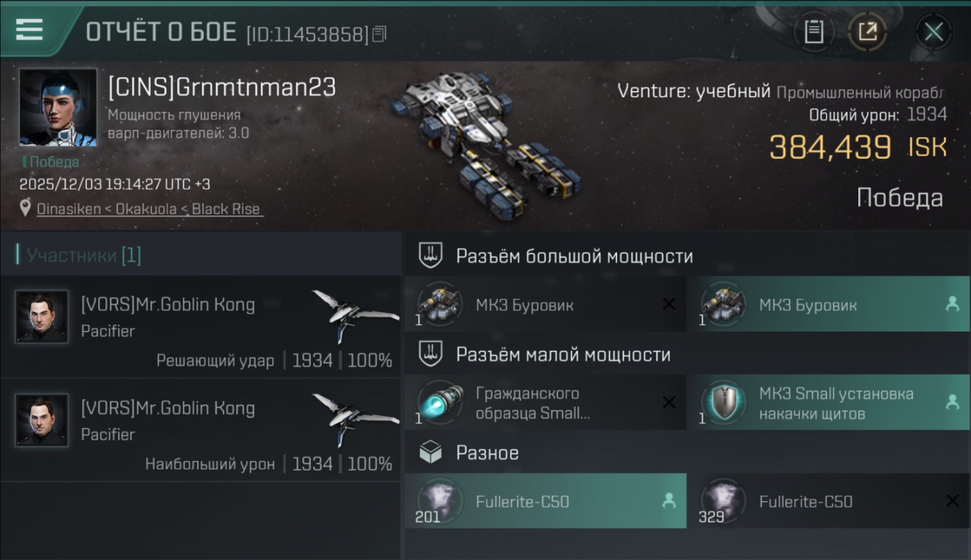Screen dimensions: 971x560
Task: Select destroyed Fullerite-C50 stack of 329
Action: coord(828,501)
